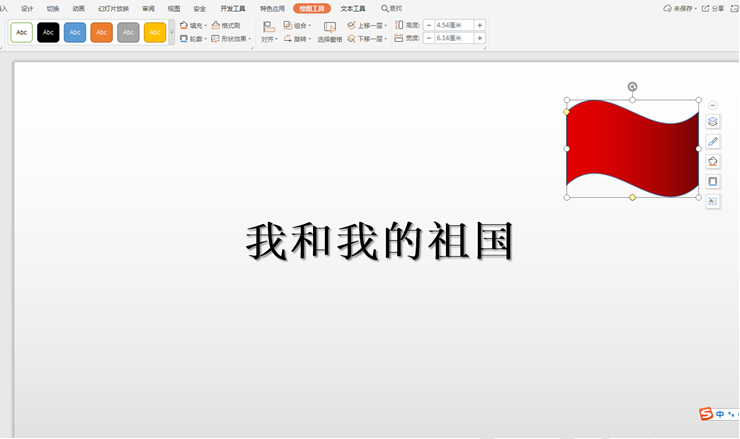Switch to the 开发工具 tab

click(233, 8)
